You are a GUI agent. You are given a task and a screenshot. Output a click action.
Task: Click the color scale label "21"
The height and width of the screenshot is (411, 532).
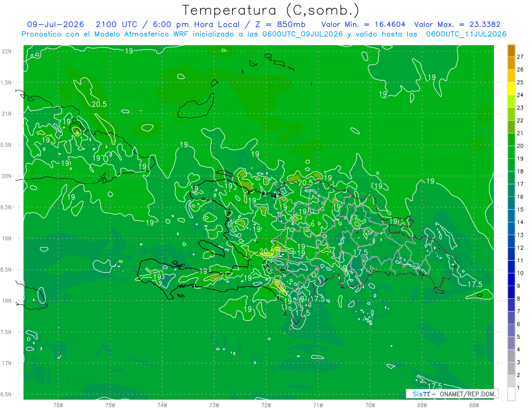[x=520, y=133]
